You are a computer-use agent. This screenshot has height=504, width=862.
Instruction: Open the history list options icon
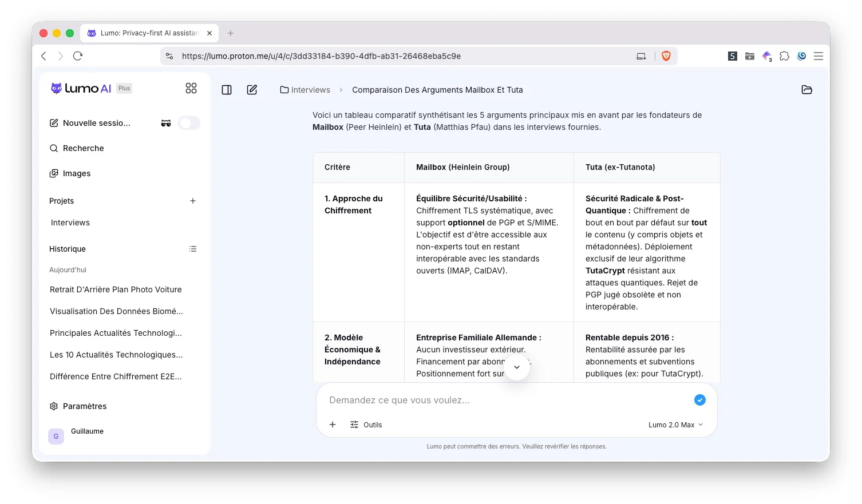pyautogui.click(x=193, y=249)
